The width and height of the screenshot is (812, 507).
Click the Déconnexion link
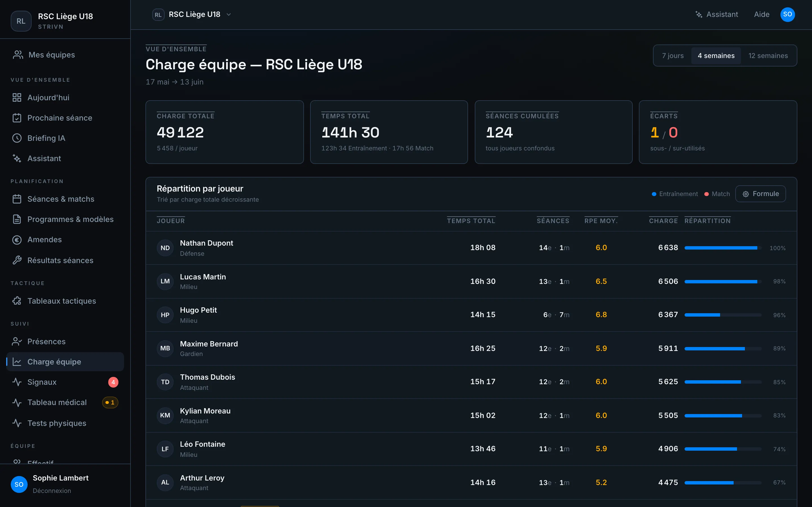tap(52, 491)
